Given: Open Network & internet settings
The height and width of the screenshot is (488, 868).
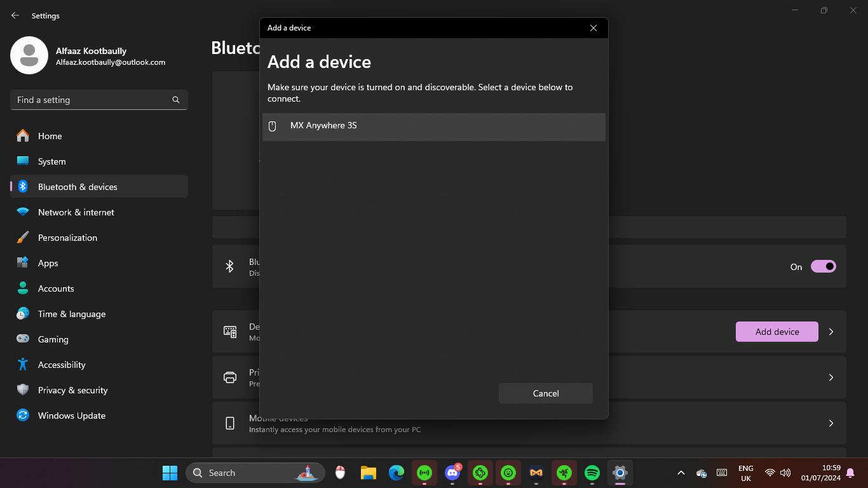Looking at the screenshot, I should 99,212.
